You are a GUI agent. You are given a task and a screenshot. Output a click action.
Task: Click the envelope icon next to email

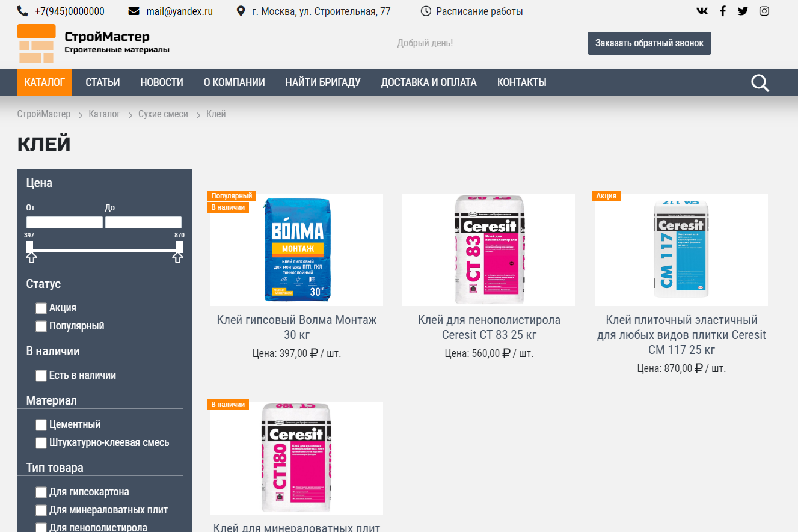click(x=134, y=11)
